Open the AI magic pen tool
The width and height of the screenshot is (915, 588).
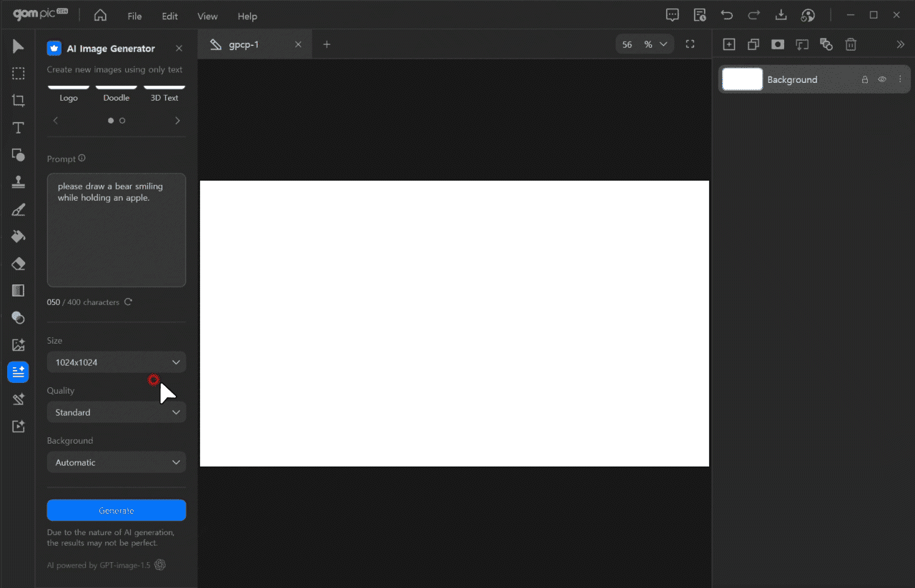(18, 399)
